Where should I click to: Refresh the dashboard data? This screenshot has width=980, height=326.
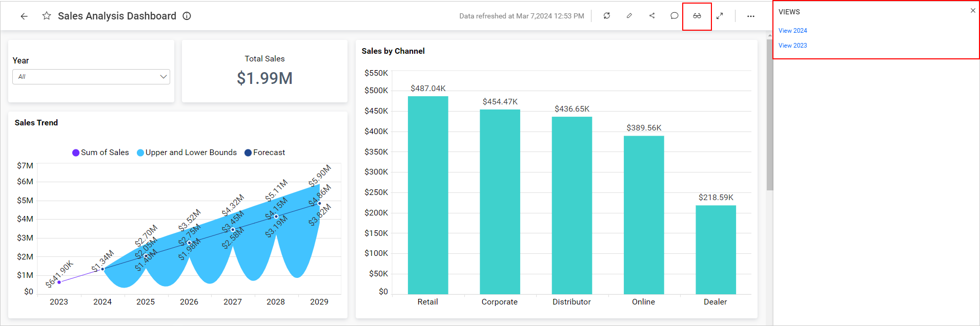tap(607, 16)
